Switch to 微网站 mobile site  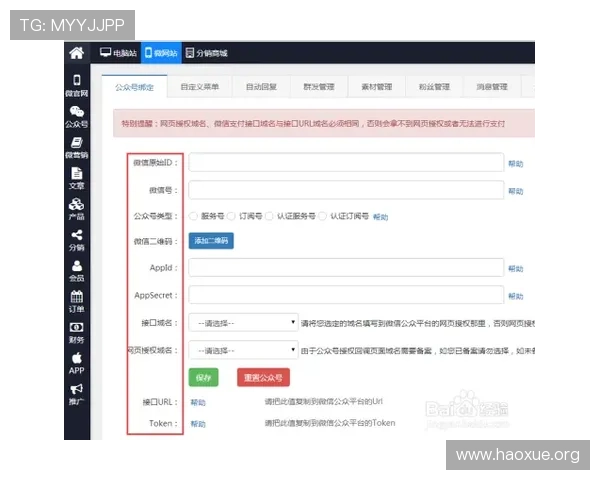[161, 53]
